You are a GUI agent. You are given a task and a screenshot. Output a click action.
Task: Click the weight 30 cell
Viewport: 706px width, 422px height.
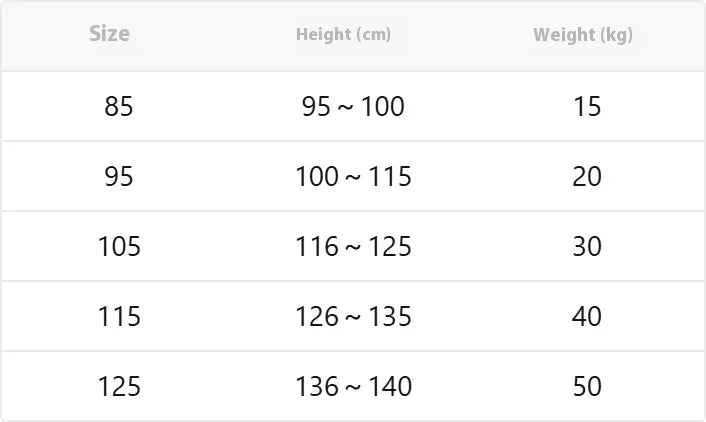click(587, 246)
